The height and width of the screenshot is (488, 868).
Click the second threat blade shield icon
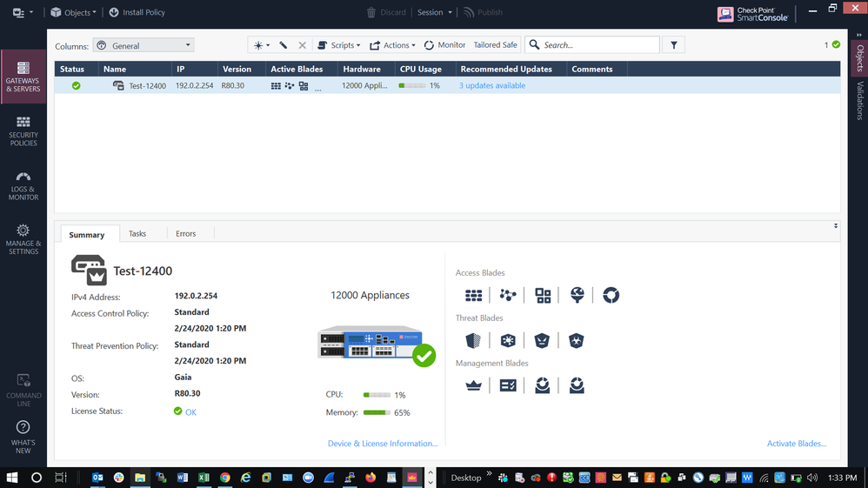pos(508,341)
